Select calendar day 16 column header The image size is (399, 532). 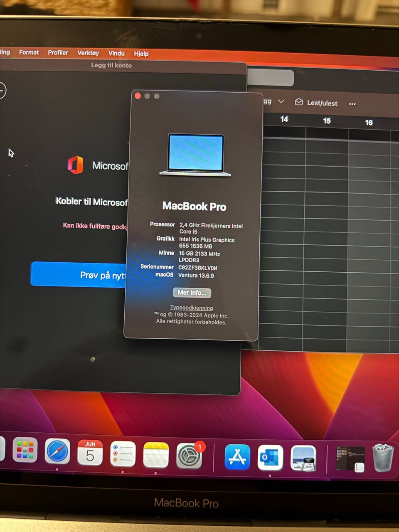tap(369, 122)
